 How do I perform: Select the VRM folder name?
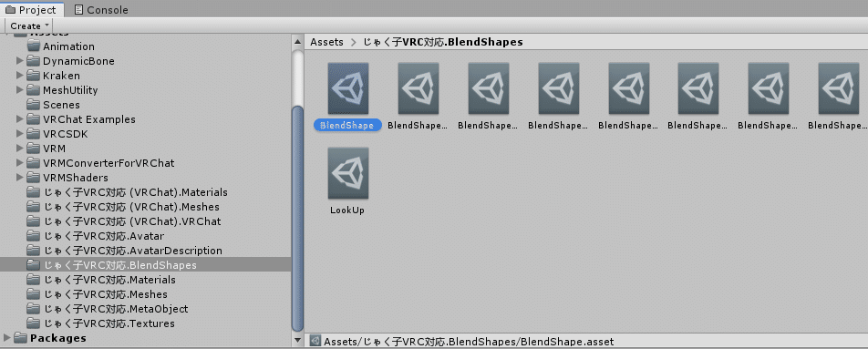[x=55, y=149]
